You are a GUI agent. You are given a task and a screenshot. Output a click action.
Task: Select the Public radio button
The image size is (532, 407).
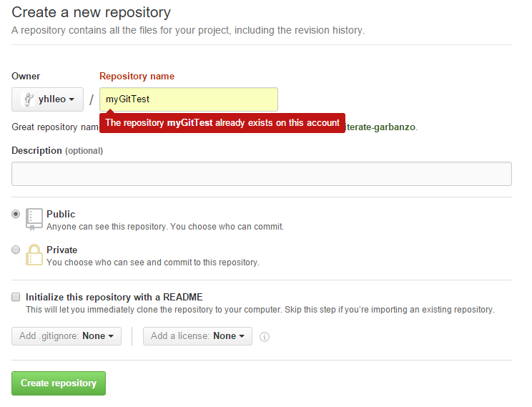pos(16,214)
